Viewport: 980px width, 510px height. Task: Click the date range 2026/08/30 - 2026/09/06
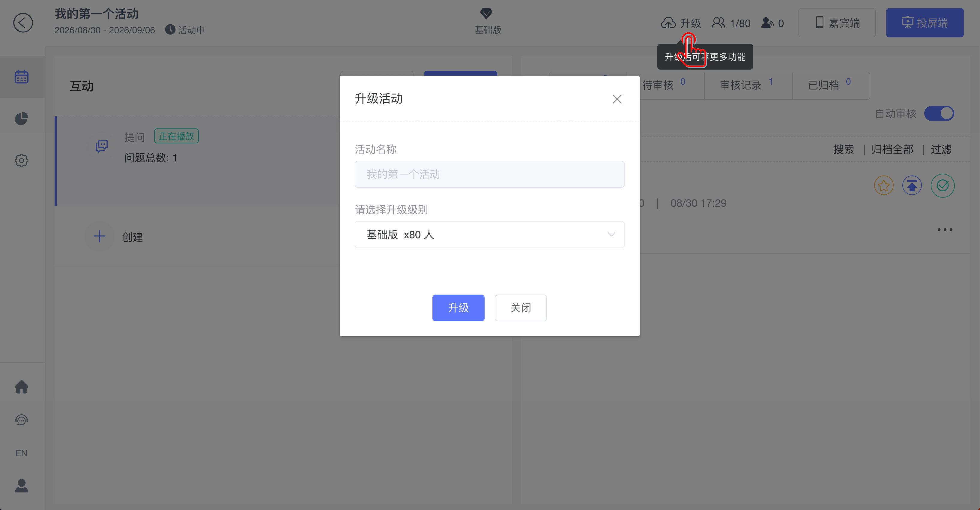(x=105, y=30)
